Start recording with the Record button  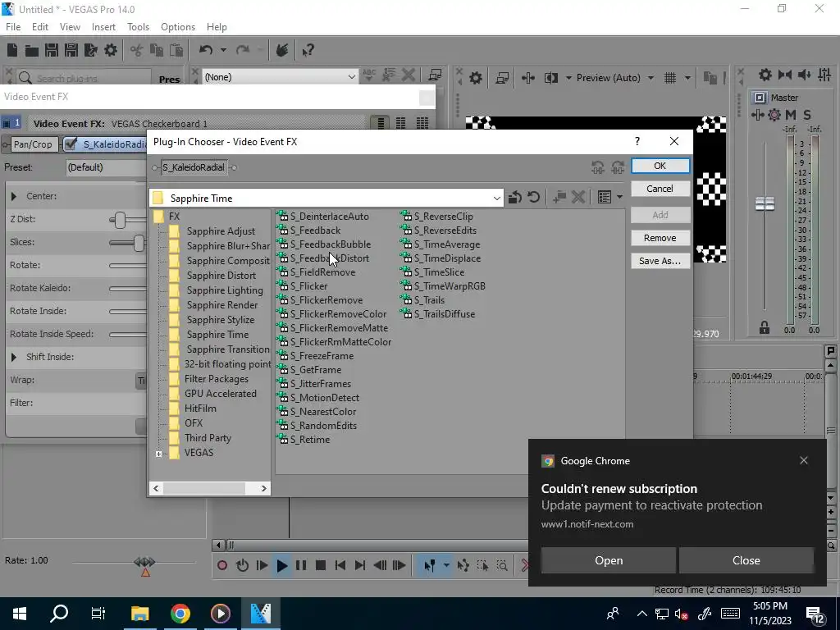(x=221, y=565)
